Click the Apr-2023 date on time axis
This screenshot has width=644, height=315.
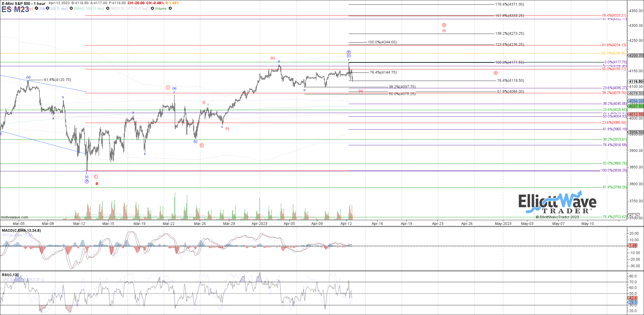tap(259, 224)
